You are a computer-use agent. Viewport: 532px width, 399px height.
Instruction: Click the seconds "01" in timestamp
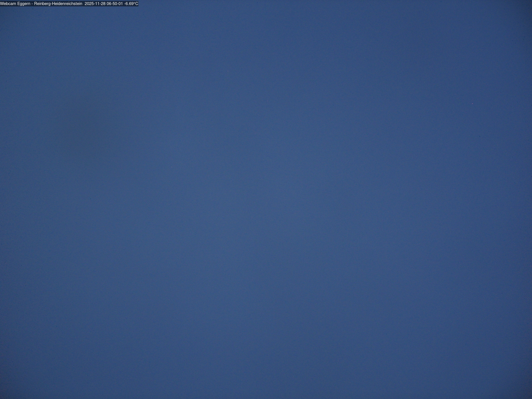(x=121, y=4)
